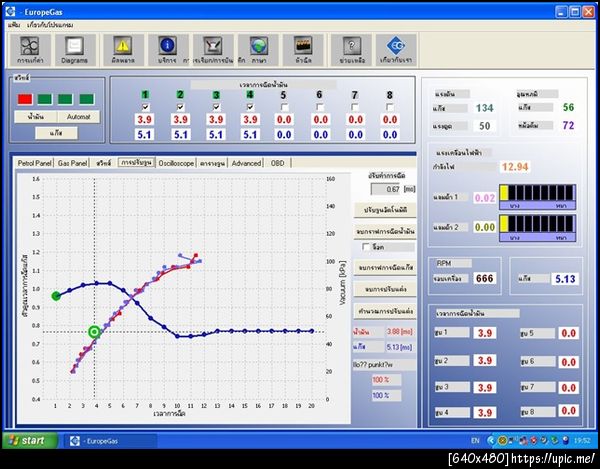Click the EN language indicator in taskbar
600x469 pixels.
475,441
